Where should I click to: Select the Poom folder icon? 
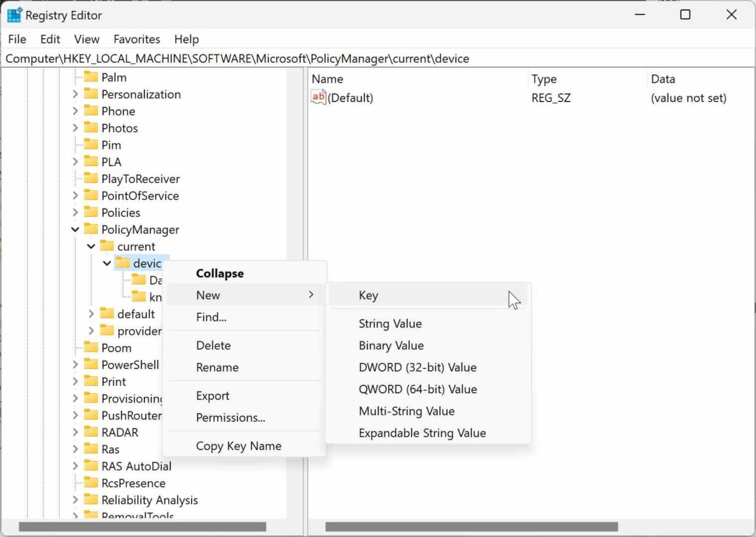[x=91, y=347]
